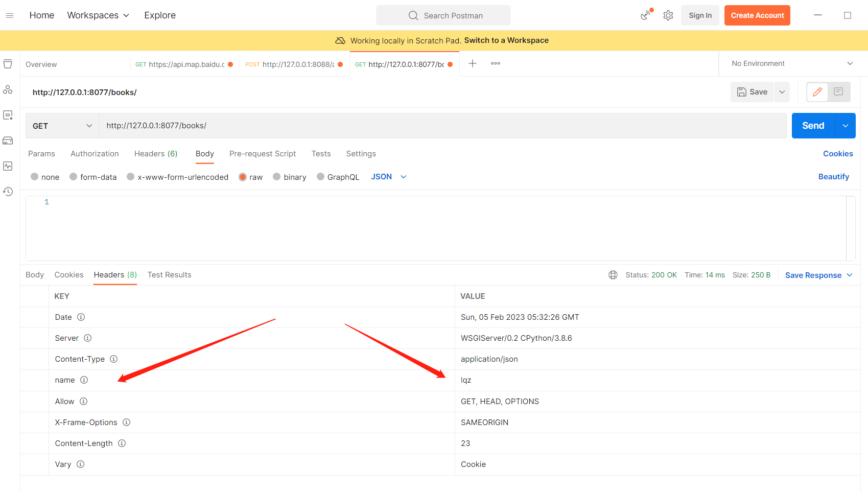Open the Pre-request Script tab

[263, 154]
